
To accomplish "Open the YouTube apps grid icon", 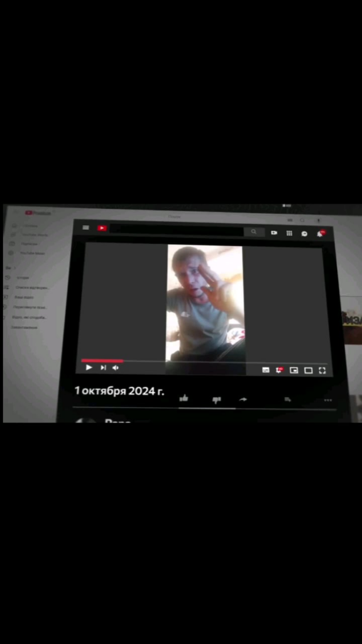I will (289, 233).
